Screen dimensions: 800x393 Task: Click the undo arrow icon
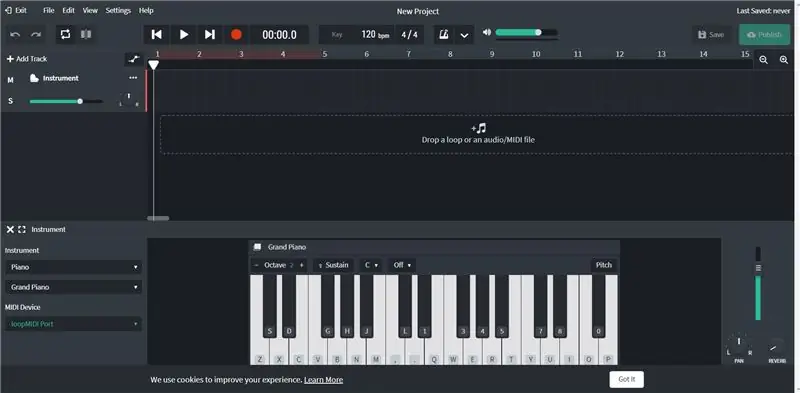(15, 35)
